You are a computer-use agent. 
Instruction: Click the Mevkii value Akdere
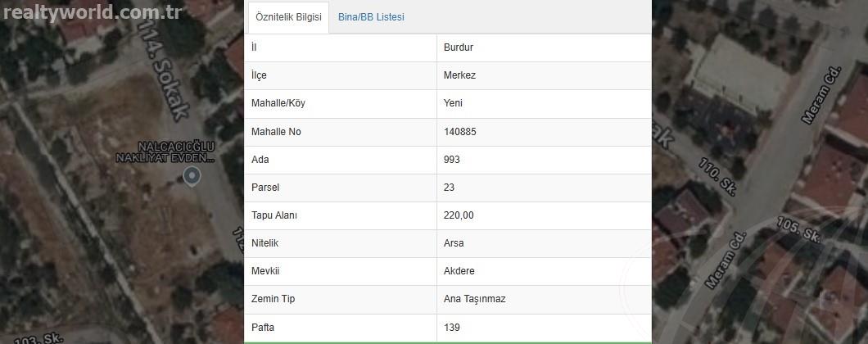tap(459, 271)
